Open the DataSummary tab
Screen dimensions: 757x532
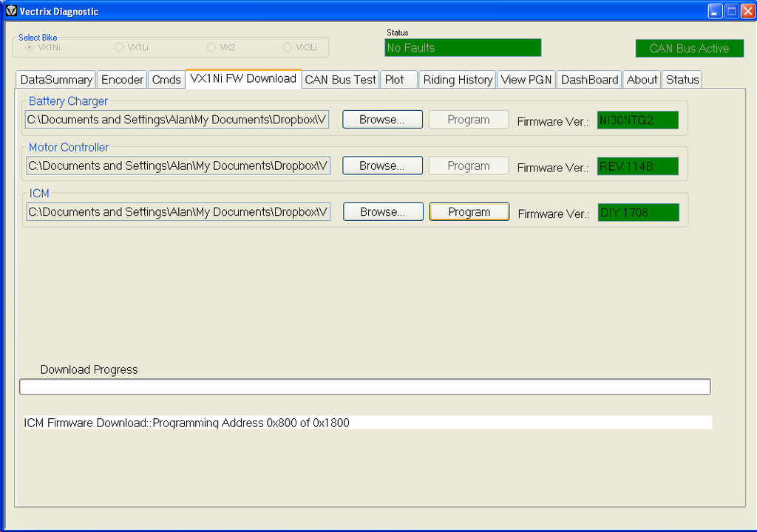point(56,80)
